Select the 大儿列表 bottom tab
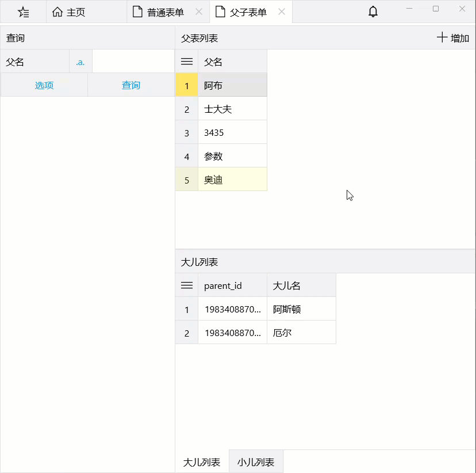The width and height of the screenshot is (476, 473). pyautogui.click(x=202, y=462)
